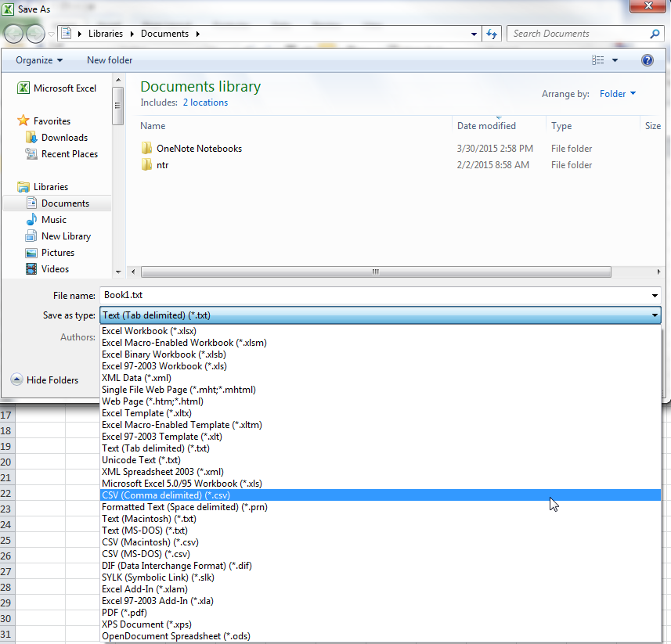The image size is (671, 644).
Task: Expand the arrow after Libraries breadcrumb
Action: click(x=132, y=34)
